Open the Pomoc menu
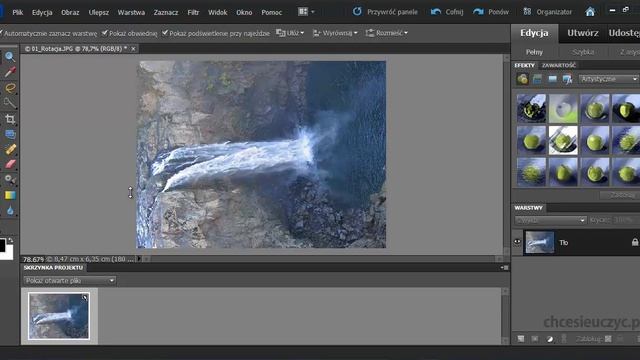Image resolution: width=640 pixels, height=360 pixels. [271, 12]
